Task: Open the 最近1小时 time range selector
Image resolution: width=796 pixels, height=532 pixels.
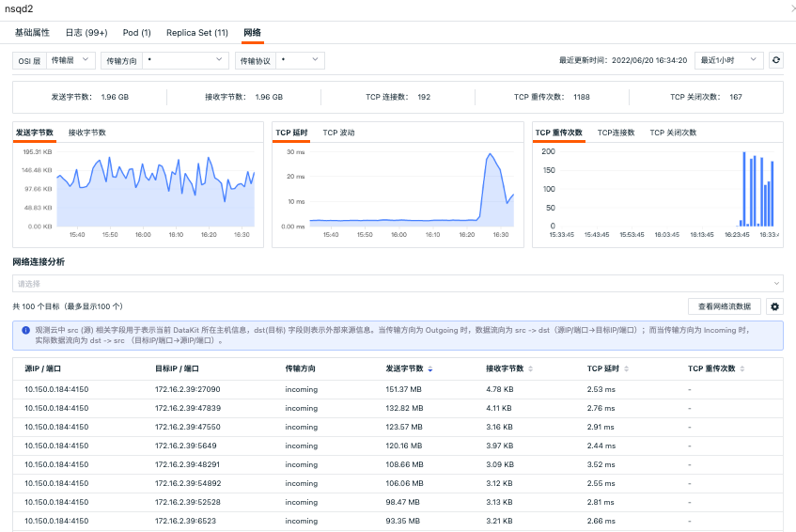Action: tap(729, 60)
